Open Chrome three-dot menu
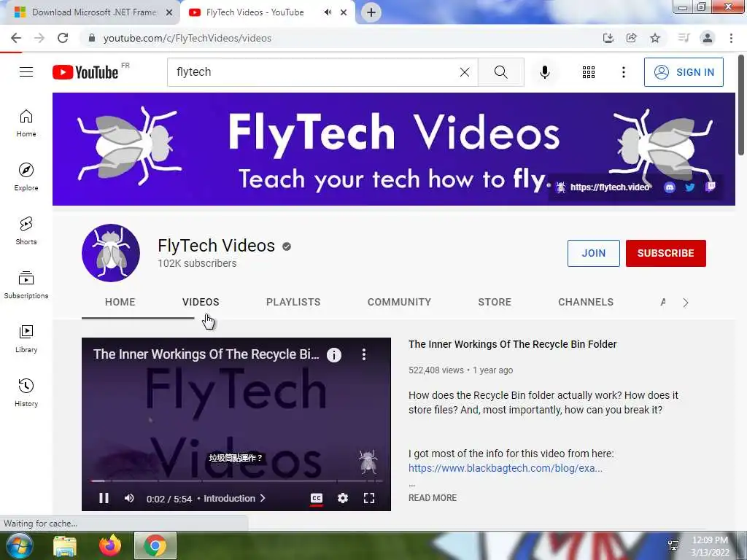The height and width of the screenshot is (560, 747). point(731,38)
